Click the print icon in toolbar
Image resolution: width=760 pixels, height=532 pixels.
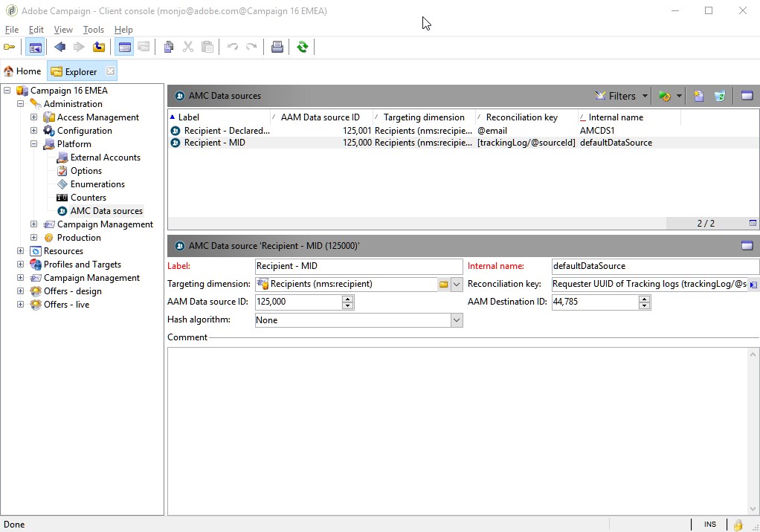tap(277, 47)
